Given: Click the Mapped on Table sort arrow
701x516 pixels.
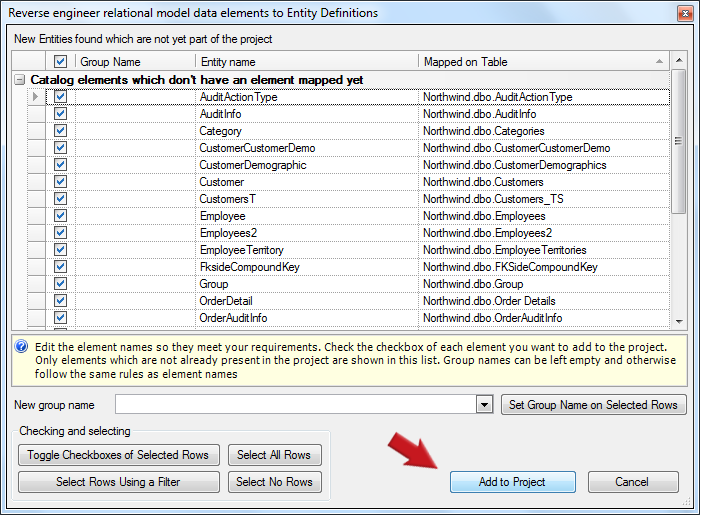Looking at the screenshot, I should point(659,61).
